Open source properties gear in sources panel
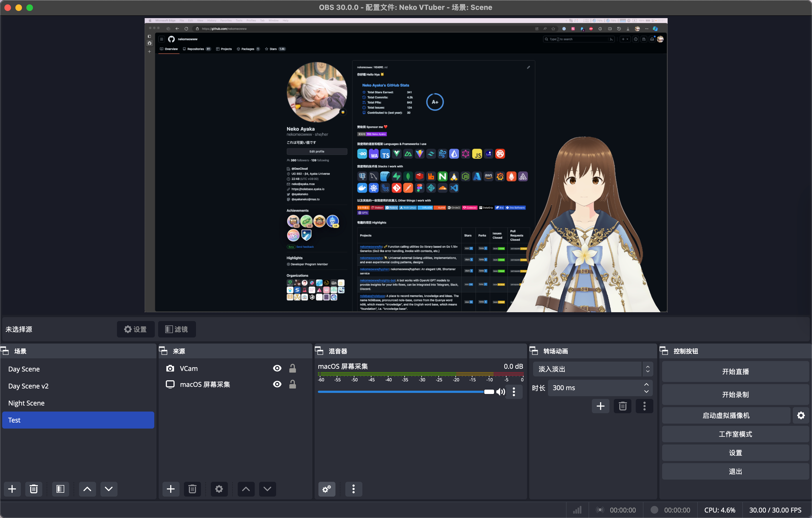The width and height of the screenshot is (812, 518). coord(219,489)
